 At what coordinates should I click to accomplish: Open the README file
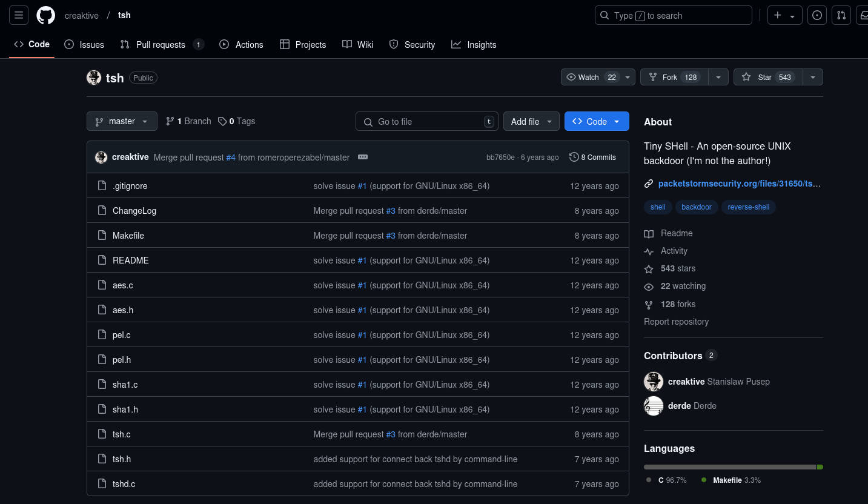[131, 260]
